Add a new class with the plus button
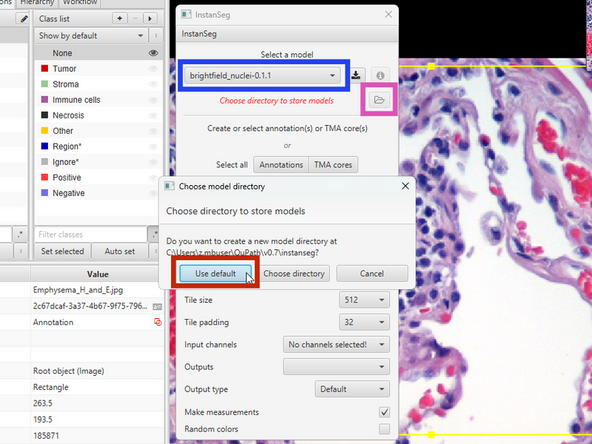The width and height of the screenshot is (592, 444). coord(120,18)
